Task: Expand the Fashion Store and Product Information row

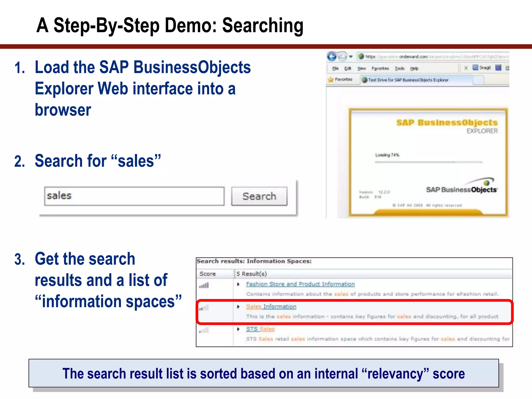Action: tap(238, 284)
